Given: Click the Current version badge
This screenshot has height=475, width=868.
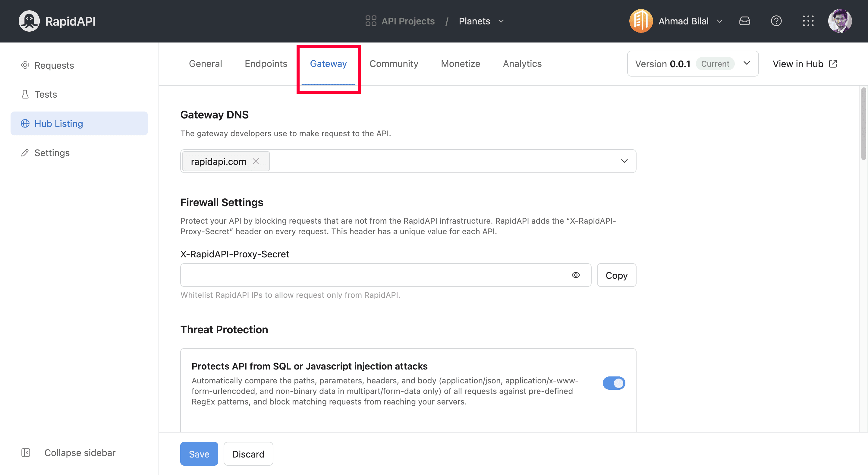Looking at the screenshot, I should click(x=715, y=64).
